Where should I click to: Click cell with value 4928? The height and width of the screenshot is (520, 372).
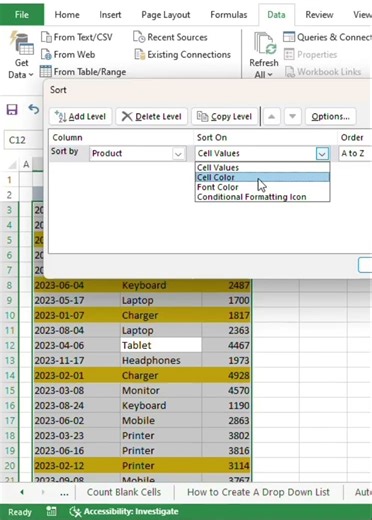tap(226, 375)
